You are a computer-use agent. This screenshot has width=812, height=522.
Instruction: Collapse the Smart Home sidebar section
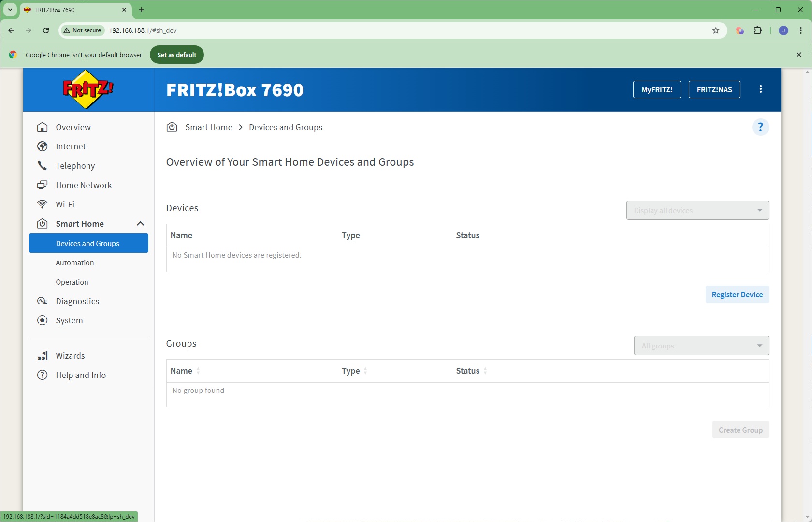click(140, 224)
